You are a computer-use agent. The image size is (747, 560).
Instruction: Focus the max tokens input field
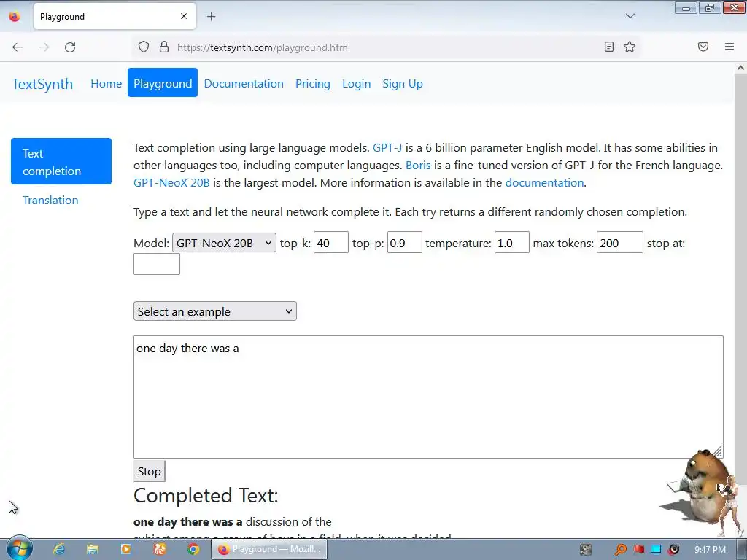(x=620, y=243)
